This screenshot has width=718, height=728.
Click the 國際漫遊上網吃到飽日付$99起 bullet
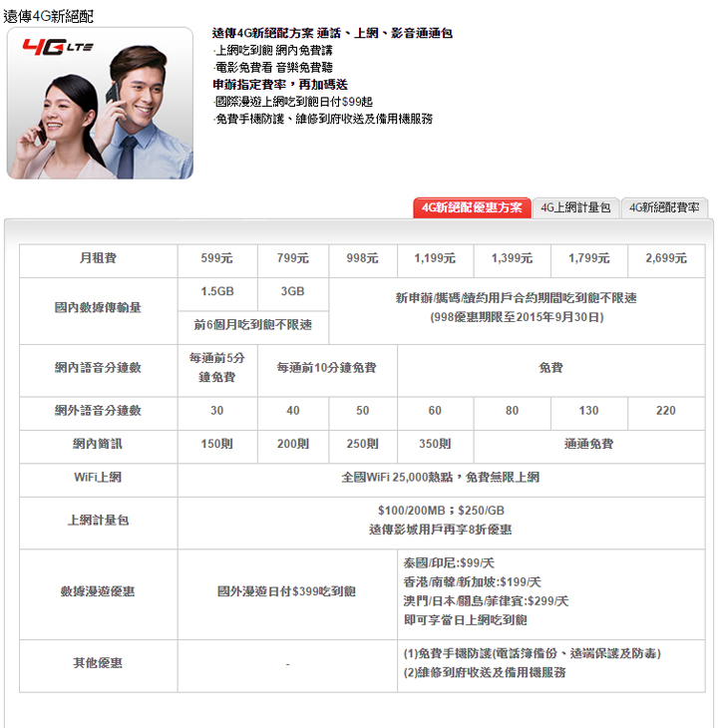293,102
